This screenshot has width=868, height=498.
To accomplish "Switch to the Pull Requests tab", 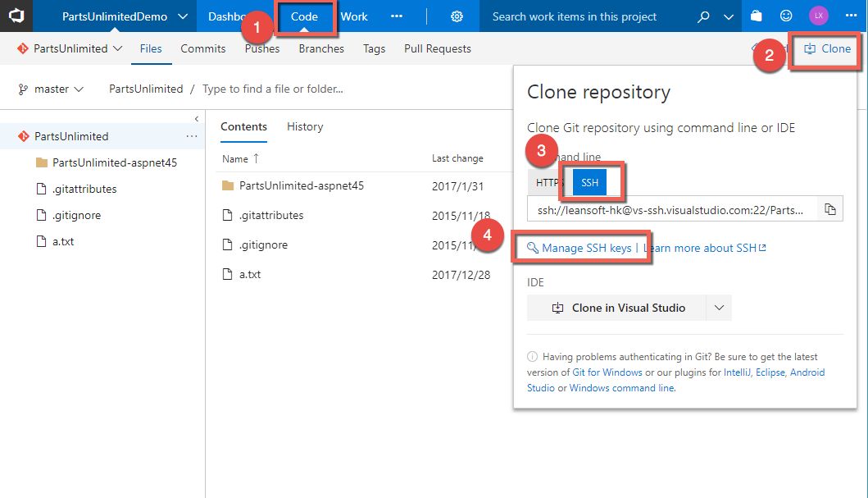I will tap(438, 48).
